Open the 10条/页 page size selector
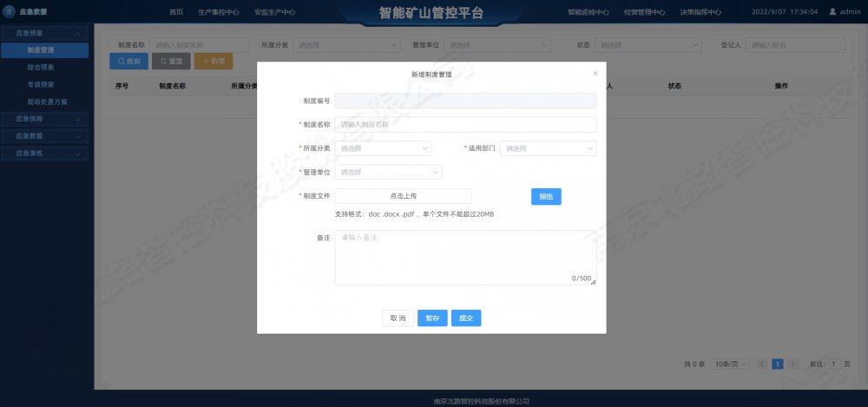Screen dimensions: 868x407 pyautogui.click(x=730, y=364)
